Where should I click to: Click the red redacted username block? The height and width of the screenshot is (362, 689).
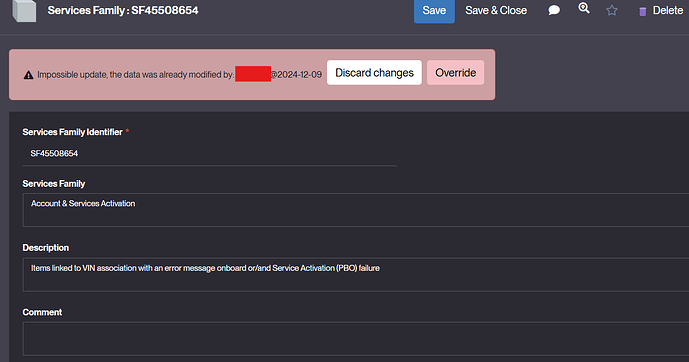point(253,74)
